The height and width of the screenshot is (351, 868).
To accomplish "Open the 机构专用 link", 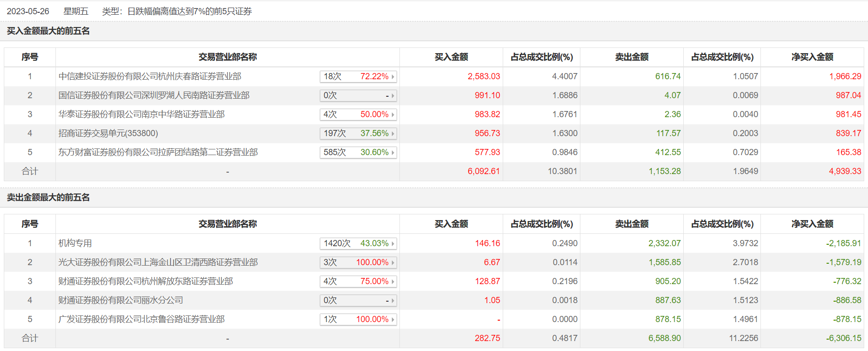I will 75,243.
